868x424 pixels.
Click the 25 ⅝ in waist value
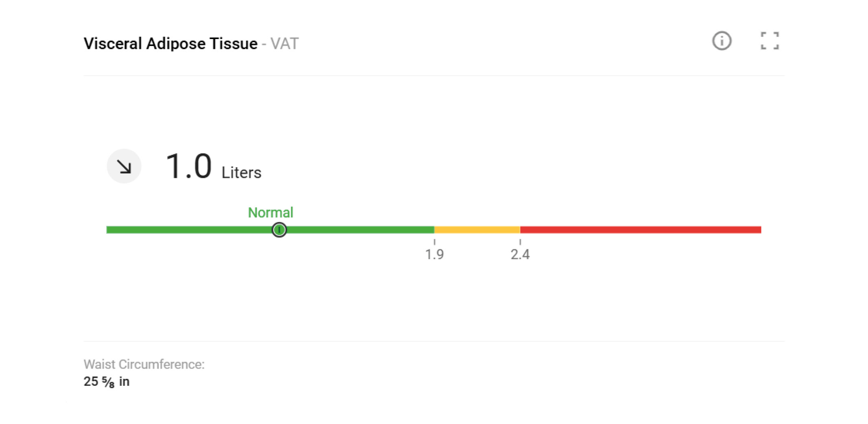[x=107, y=382]
